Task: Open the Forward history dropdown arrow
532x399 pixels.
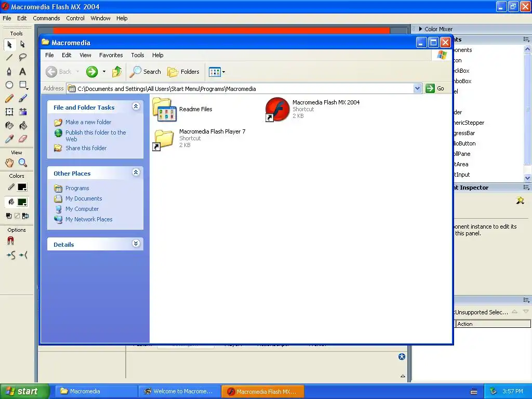Action: tap(104, 72)
